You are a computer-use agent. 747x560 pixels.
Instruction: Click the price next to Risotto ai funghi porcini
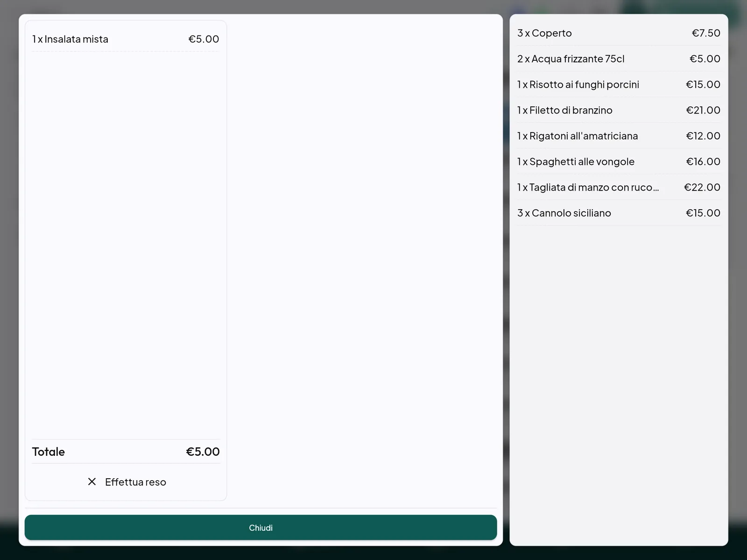(x=703, y=85)
